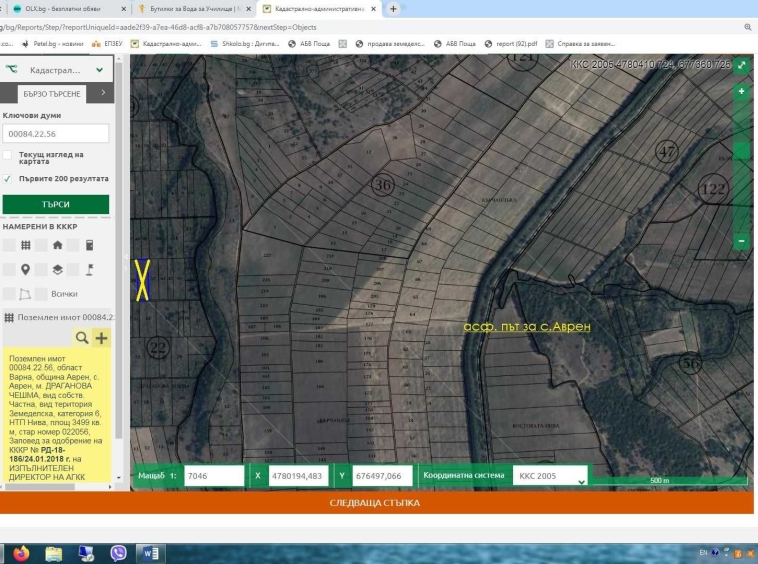The width and height of the screenshot is (758, 564).
Task: Click the magnifier icon above parcel details
Action: pyautogui.click(x=82, y=338)
